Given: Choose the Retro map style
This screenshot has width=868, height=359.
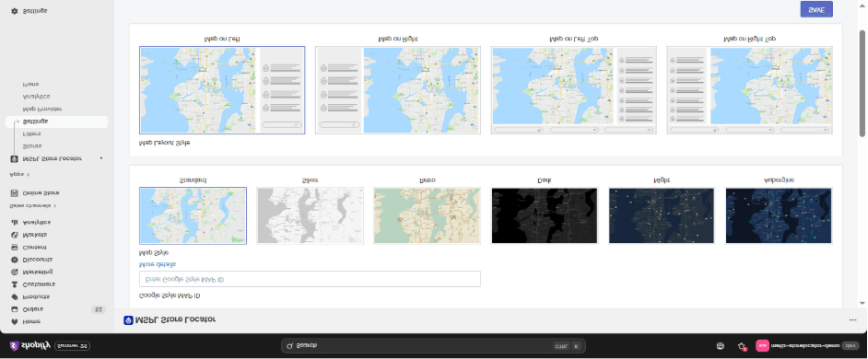Looking at the screenshot, I should (x=428, y=215).
